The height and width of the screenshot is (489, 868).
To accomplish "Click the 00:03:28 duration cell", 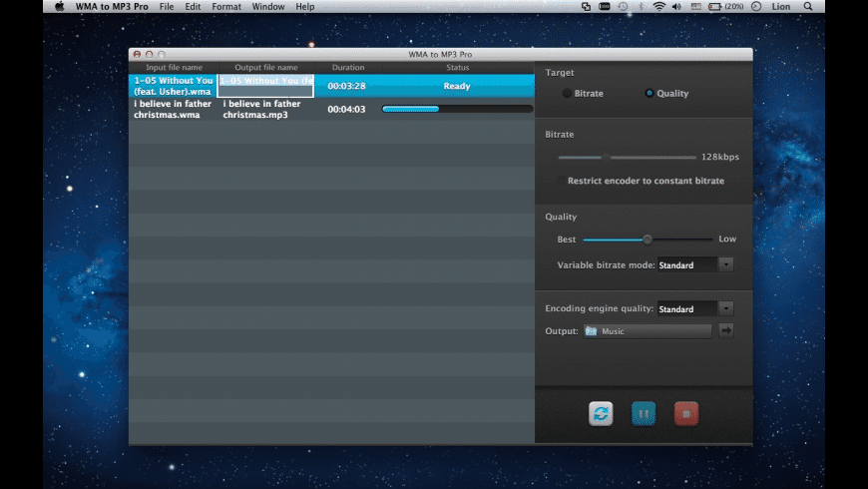I will 346,86.
